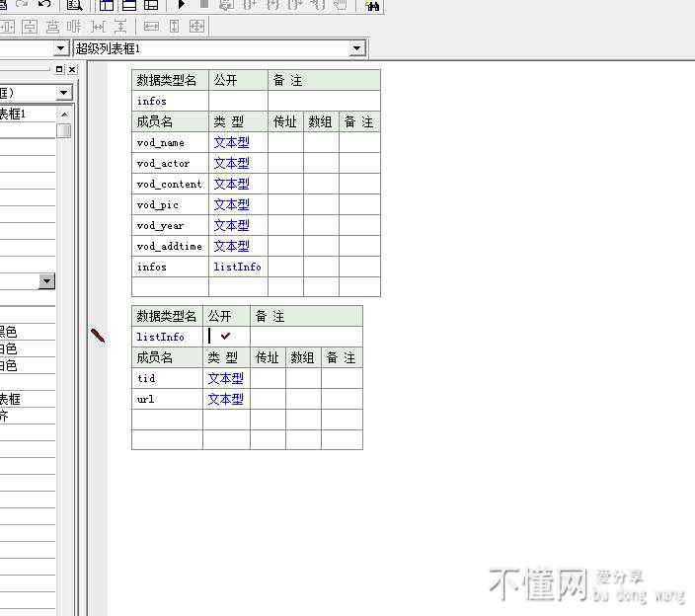Open the left combo box beside 超级列表框1
This screenshot has height=616, width=695.
pos(60,48)
